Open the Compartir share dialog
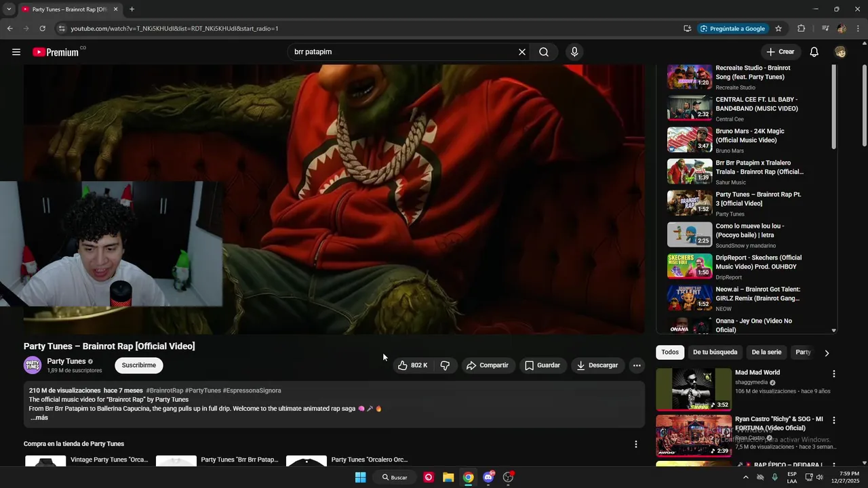868x488 pixels. [x=488, y=365]
